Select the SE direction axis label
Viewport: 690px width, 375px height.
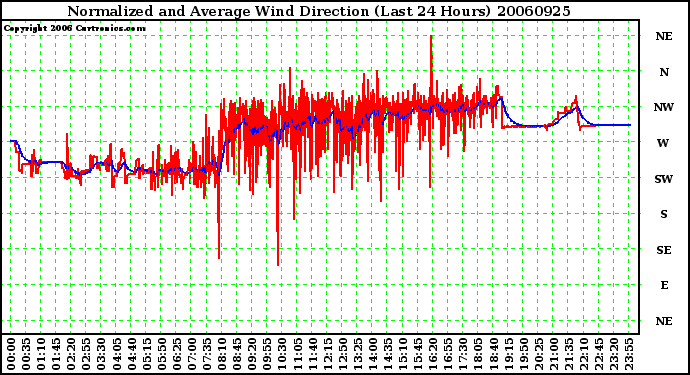(x=664, y=250)
